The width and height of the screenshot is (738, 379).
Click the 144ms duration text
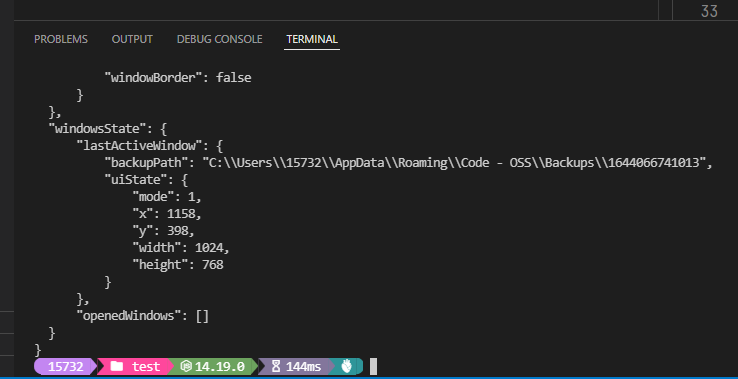303,366
